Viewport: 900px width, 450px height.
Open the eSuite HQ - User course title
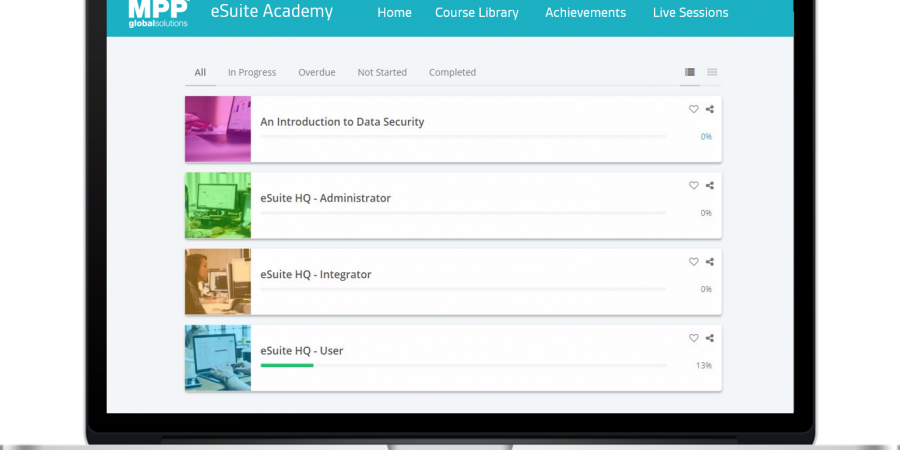coord(302,351)
